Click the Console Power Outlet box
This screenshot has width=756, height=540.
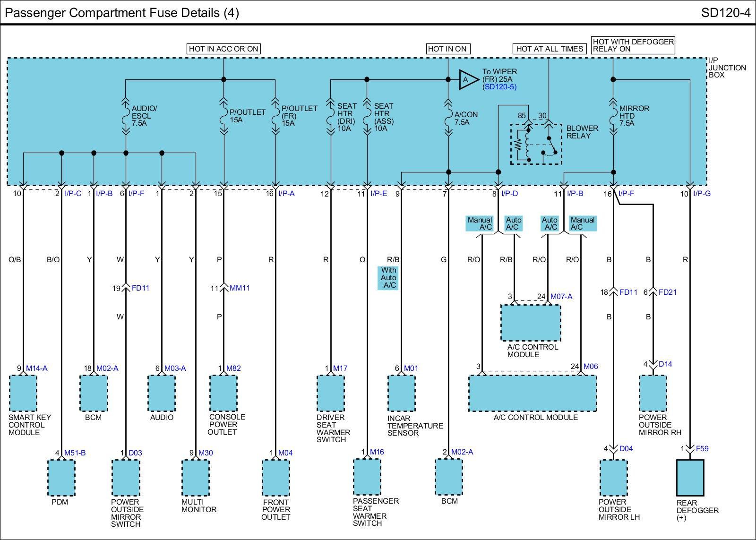tap(223, 394)
